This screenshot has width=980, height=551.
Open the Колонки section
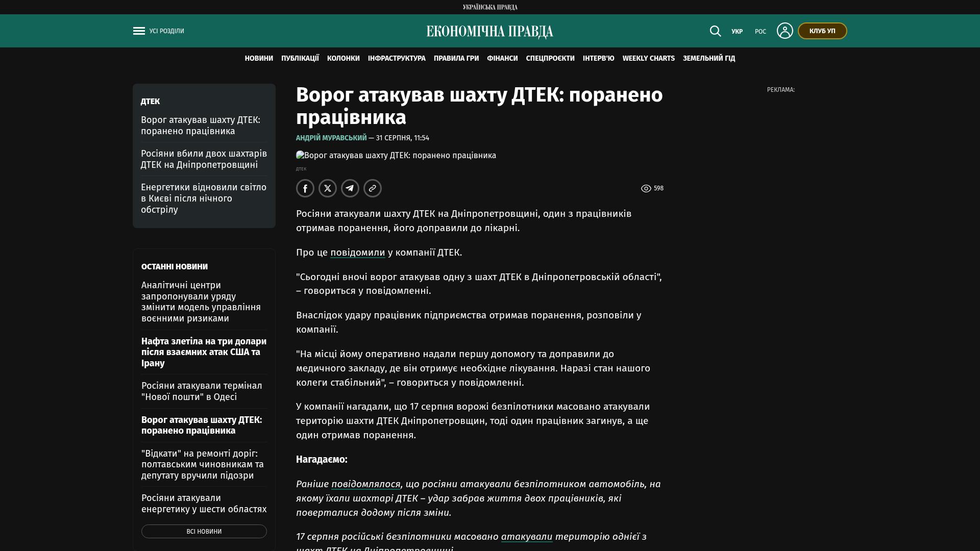[344, 59]
